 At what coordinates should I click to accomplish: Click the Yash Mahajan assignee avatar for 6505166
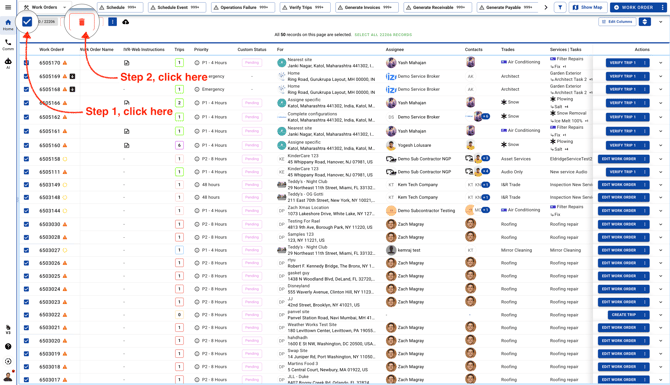(x=391, y=103)
